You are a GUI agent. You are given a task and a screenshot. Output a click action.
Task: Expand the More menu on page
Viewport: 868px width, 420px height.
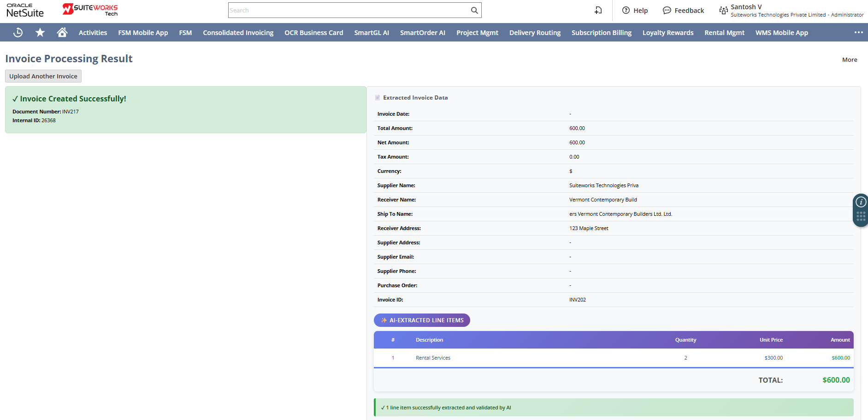click(850, 60)
